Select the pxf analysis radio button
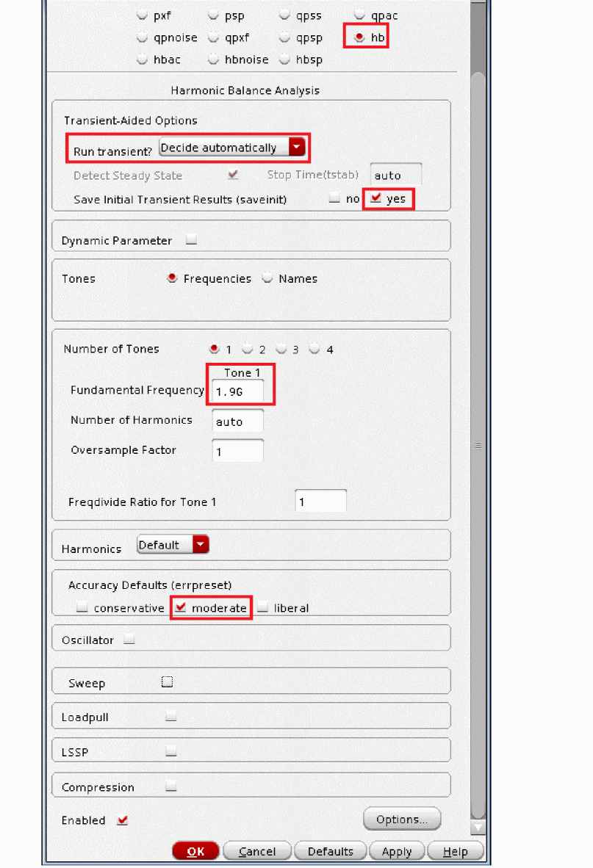593x868 pixels. coord(143,15)
